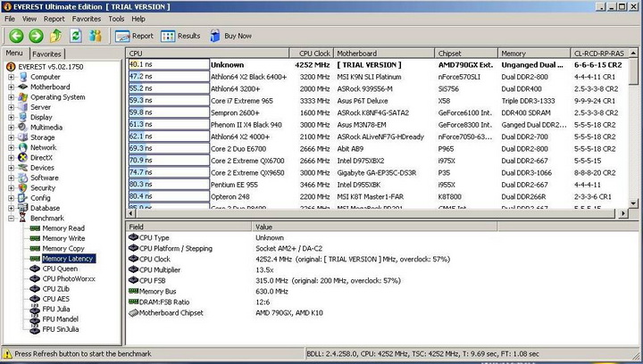Click the Display monitor icon in tree
The image size is (643, 364).
pyautogui.click(x=23, y=117)
